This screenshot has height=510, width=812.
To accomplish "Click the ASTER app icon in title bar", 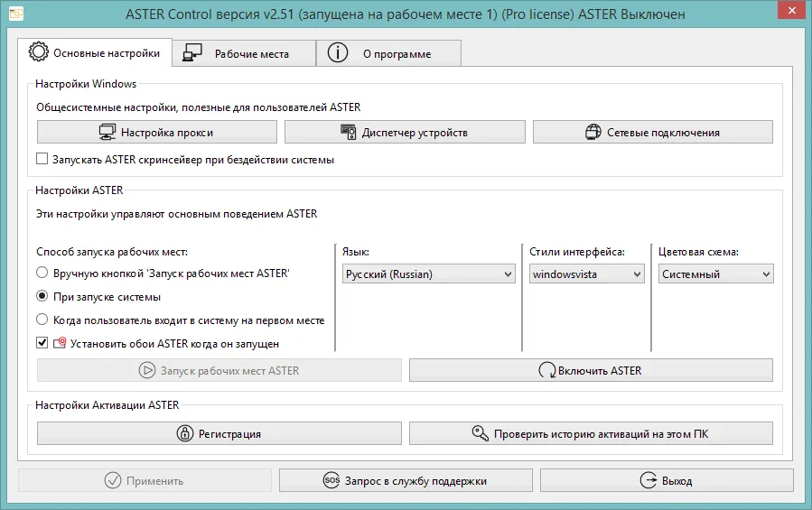I will [15, 15].
